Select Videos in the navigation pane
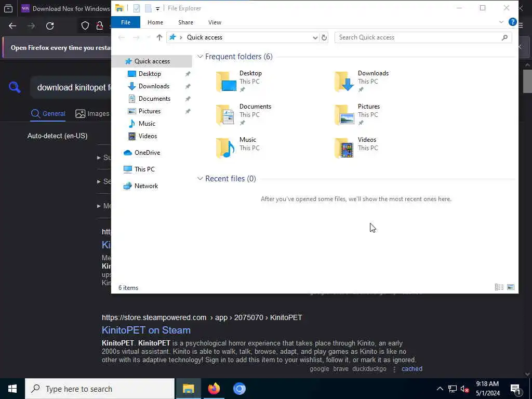Viewport: 532px width, 399px height. pyautogui.click(x=148, y=136)
